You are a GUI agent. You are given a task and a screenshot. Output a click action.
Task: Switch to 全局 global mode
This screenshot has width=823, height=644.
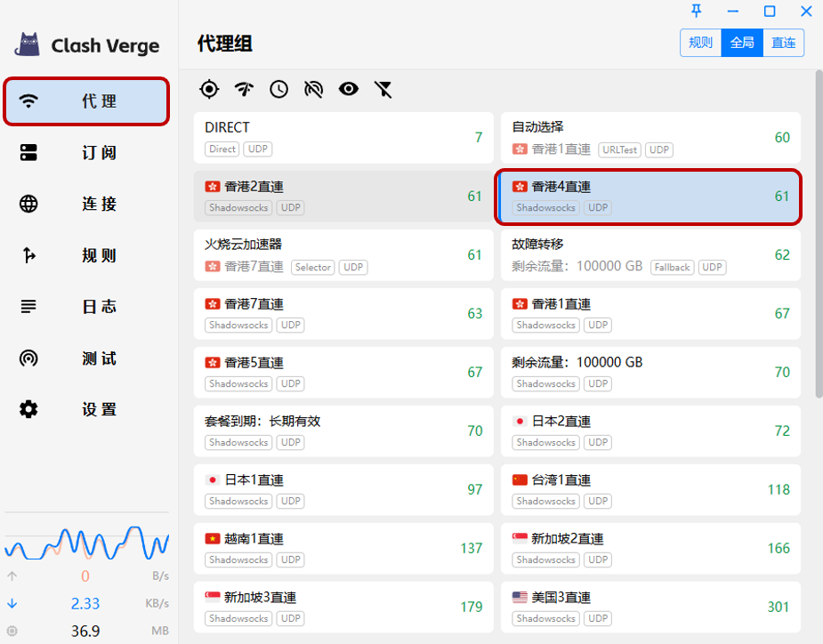pyautogui.click(x=742, y=43)
